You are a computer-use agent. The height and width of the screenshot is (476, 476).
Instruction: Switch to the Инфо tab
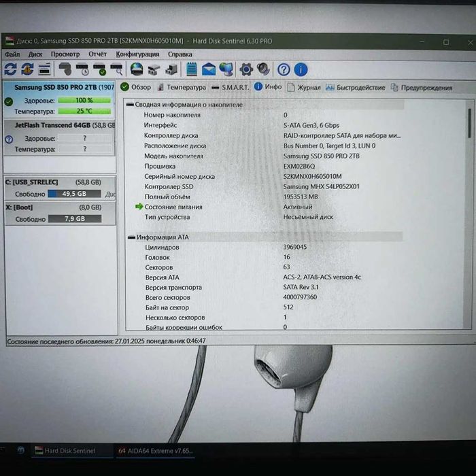268,87
